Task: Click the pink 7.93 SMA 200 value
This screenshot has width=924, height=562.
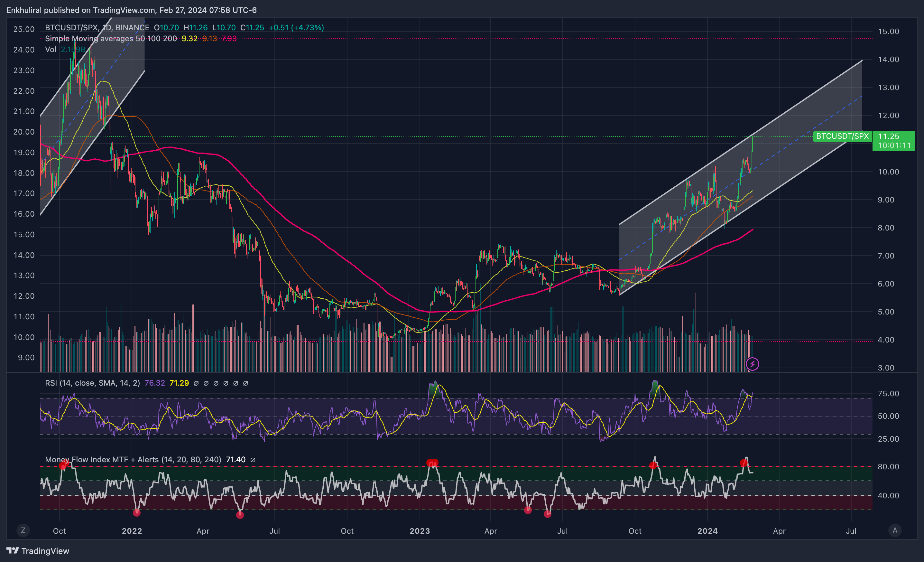Action: [x=229, y=38]
